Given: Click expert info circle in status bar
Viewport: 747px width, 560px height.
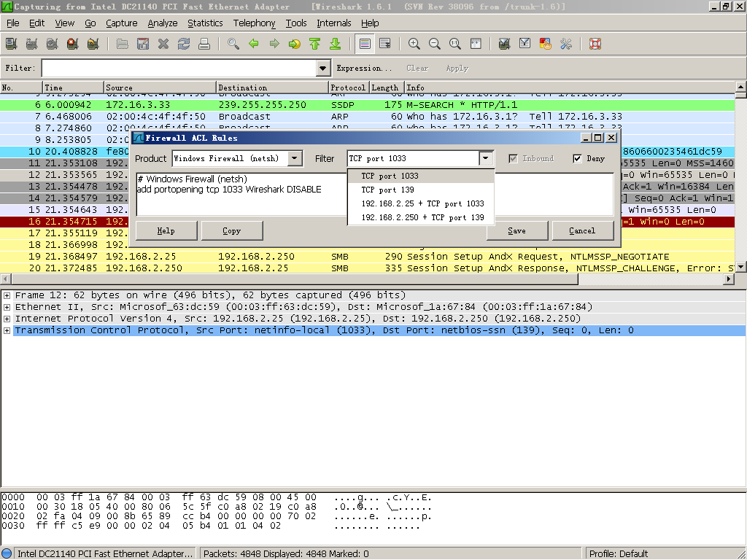Looking at the screenshot, I should pos(7,554).
